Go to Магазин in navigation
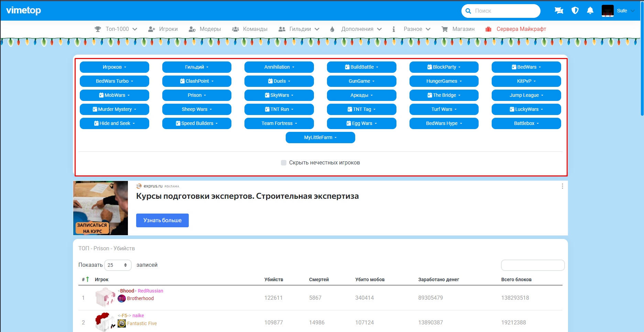This screenshot has width=644, height=332. [x=458, y=29]
